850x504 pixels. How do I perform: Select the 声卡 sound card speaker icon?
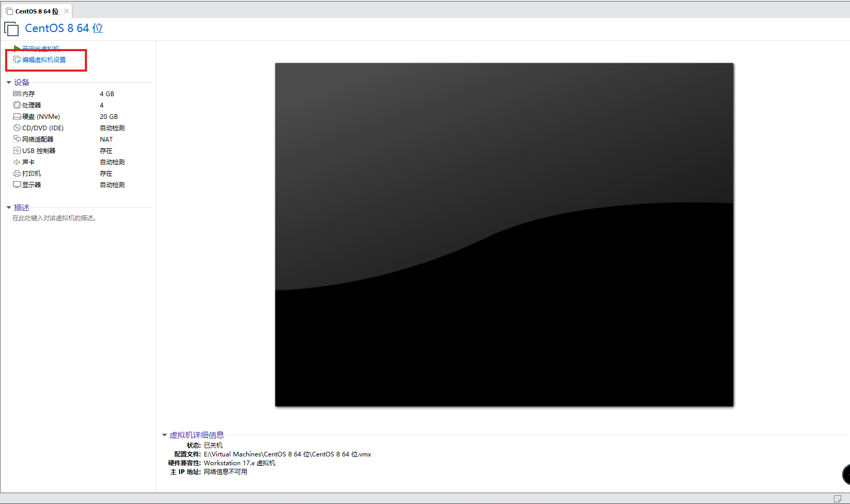(x=17, y=162)
